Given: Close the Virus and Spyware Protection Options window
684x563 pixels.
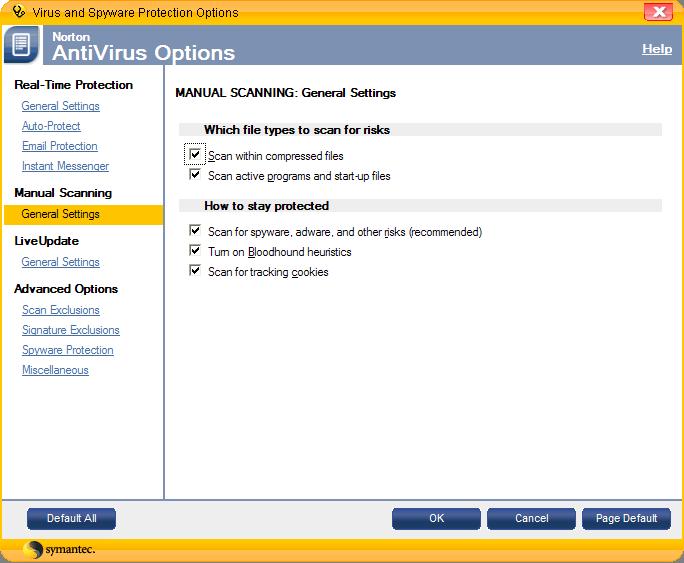Looking at the screenshot, I should tap(659, 12).
